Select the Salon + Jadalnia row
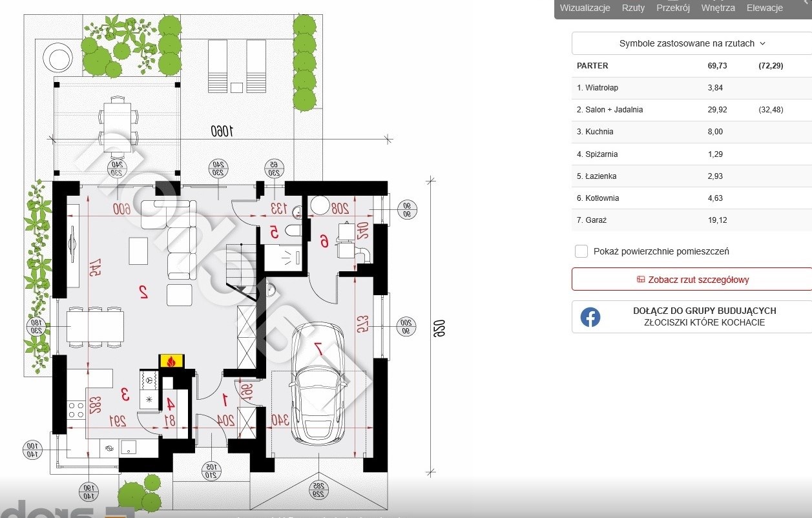 coord(691,110)
